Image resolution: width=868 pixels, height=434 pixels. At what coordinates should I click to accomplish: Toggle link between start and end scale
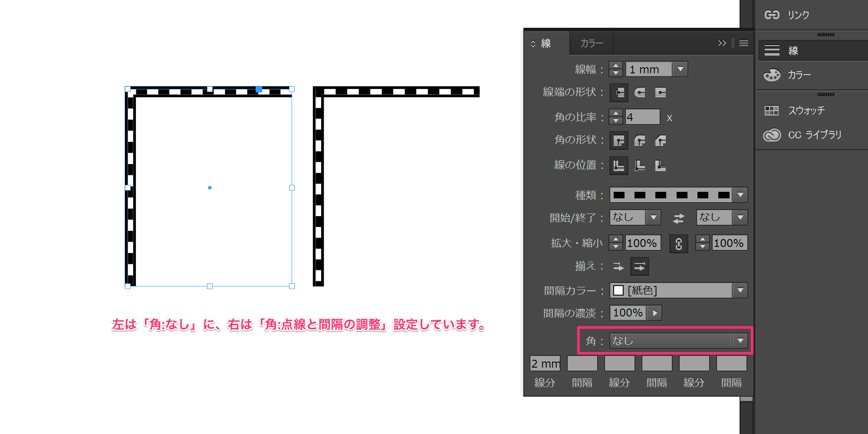pos(679,243)
